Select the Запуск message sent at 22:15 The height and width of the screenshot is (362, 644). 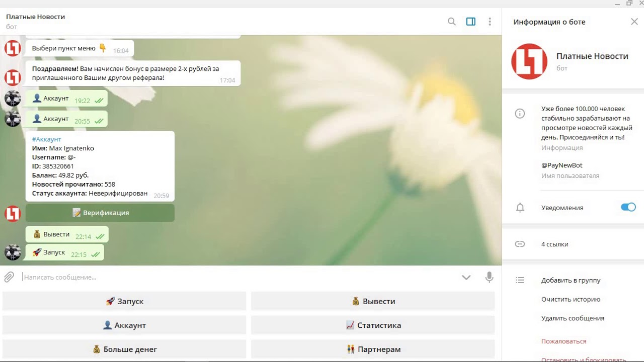click(x=65, y=252)
